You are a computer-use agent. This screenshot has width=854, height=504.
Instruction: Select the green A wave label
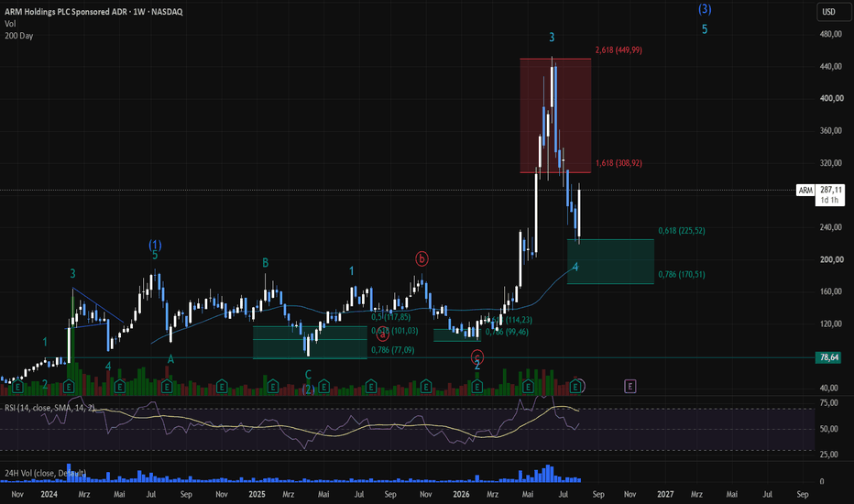170,359
